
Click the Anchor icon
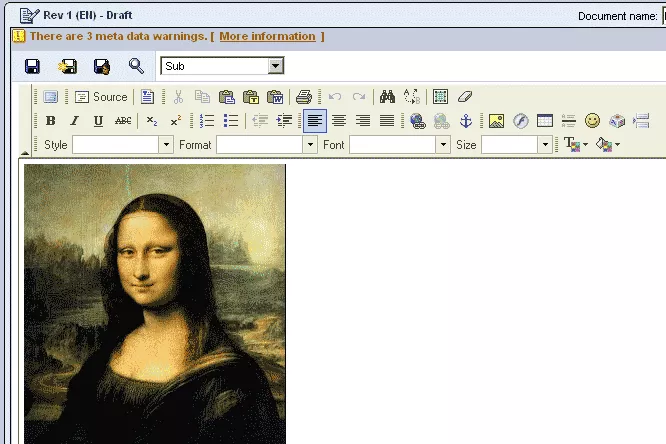pyautogui.click(x=466, y=121)
